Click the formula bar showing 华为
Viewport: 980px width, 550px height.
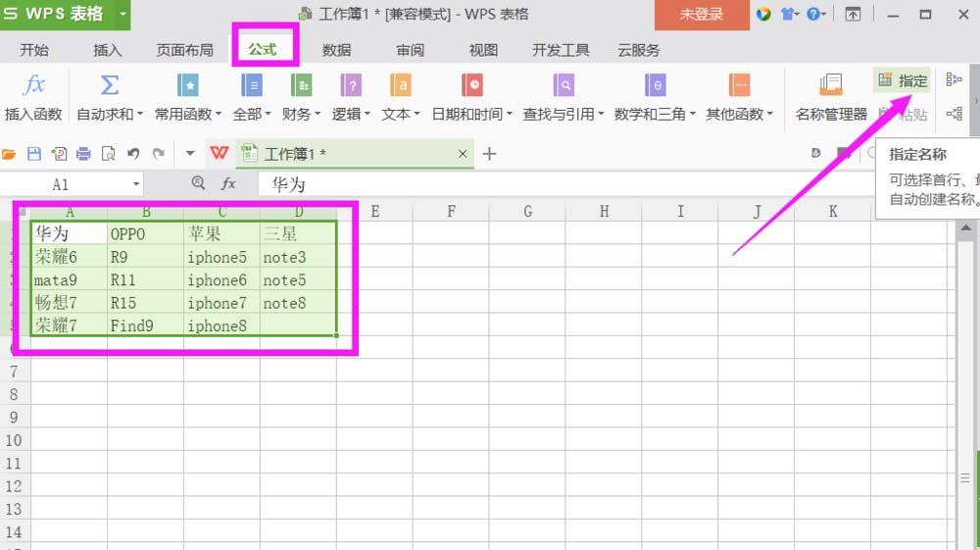click(566, 184)
